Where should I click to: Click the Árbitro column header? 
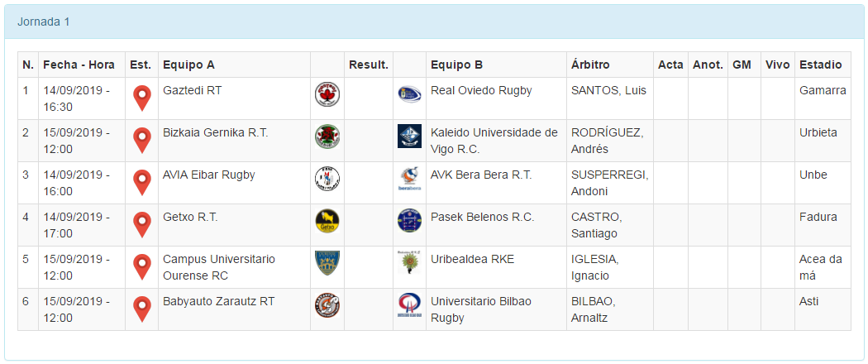(592, 65)
